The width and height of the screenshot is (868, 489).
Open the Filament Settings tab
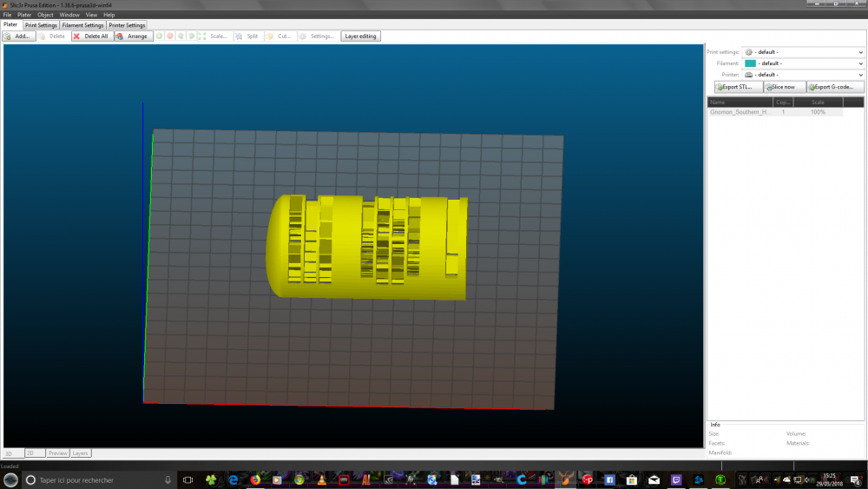(x=82, y=25)
